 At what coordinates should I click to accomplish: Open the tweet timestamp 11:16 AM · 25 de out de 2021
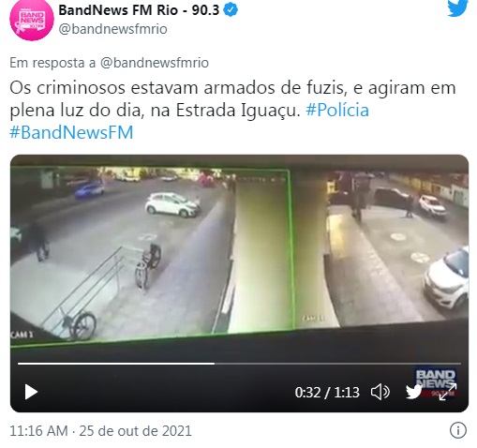pos(100,431)
